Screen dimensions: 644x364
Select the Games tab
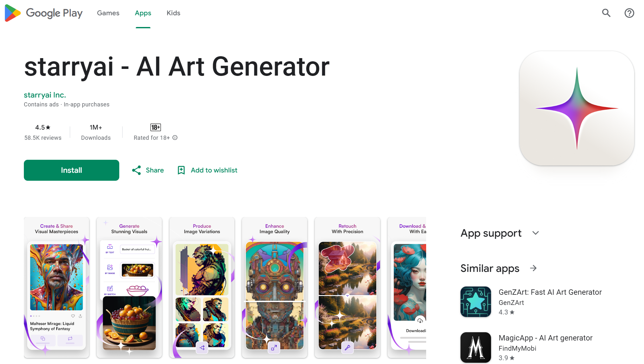point(108,13)
